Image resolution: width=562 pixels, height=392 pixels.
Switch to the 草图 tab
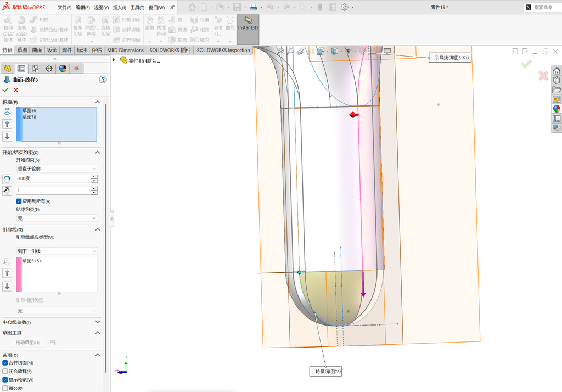[x=22, y=50]
